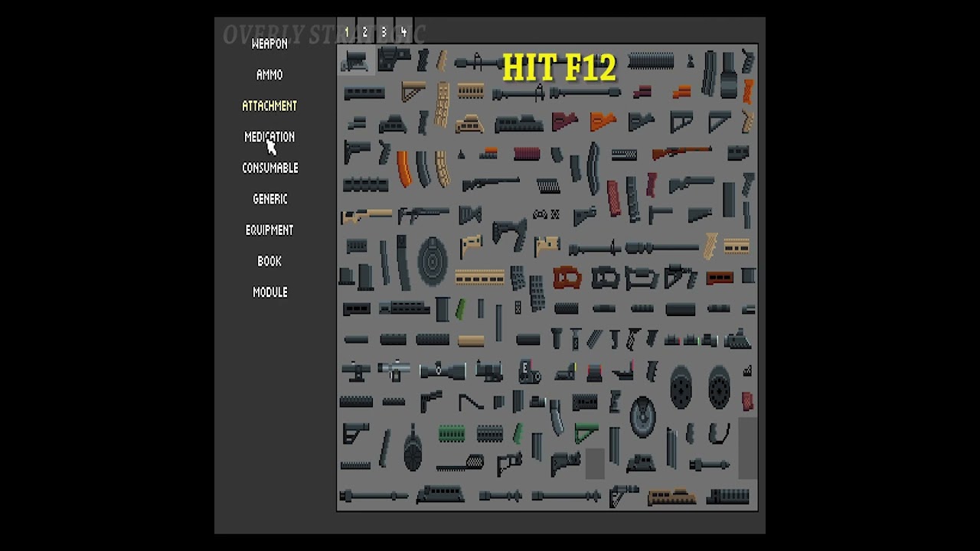Select the sight with red top
Screen dimensions: 980x551
(x=594, y=373)
